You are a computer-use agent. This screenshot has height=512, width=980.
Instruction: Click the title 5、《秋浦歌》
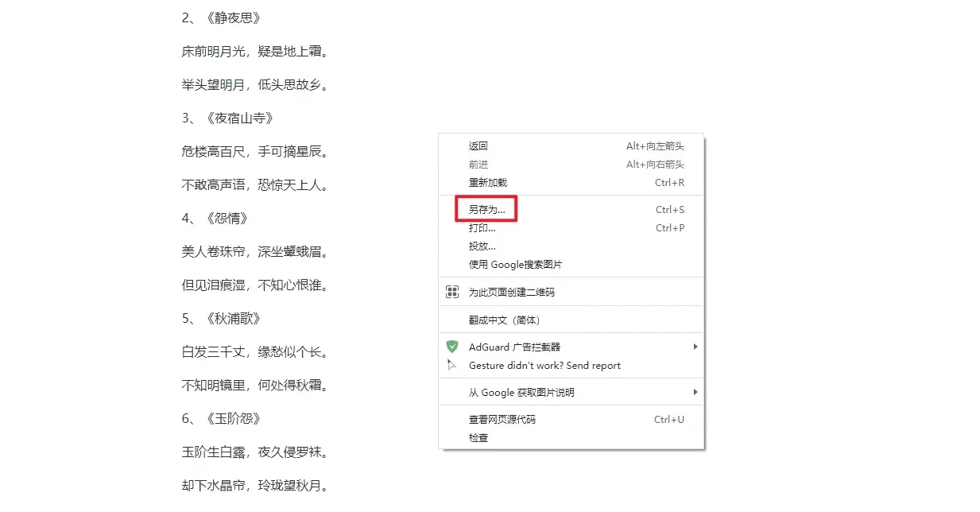pos(222,319)
